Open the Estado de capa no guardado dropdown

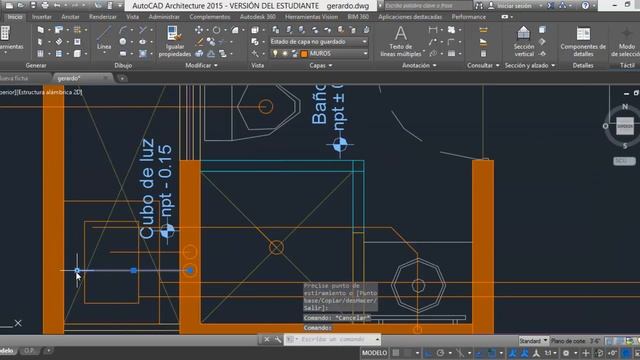tap(319, 42)
